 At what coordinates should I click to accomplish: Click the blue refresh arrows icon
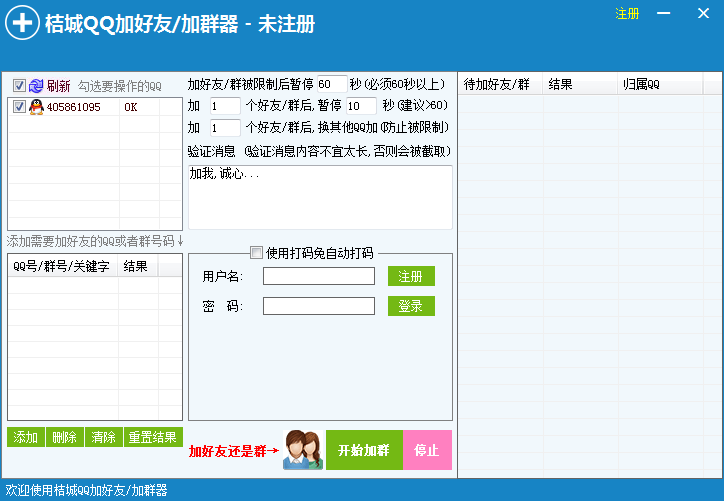tap(36, 85)
